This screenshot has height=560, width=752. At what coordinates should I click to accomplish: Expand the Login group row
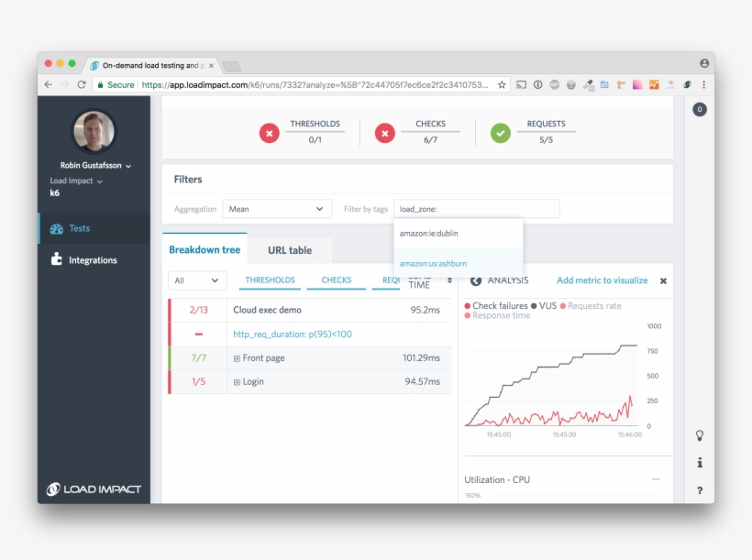pos(236,382)
